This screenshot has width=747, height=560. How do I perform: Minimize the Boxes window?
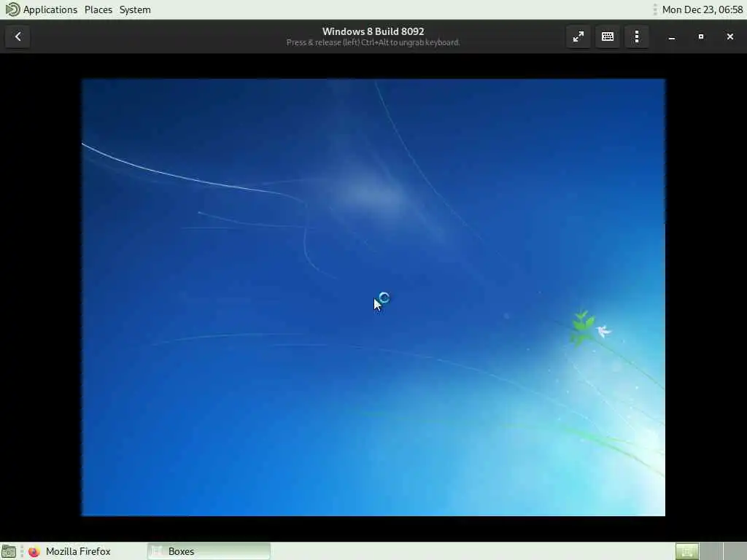[x=672, y=36]
